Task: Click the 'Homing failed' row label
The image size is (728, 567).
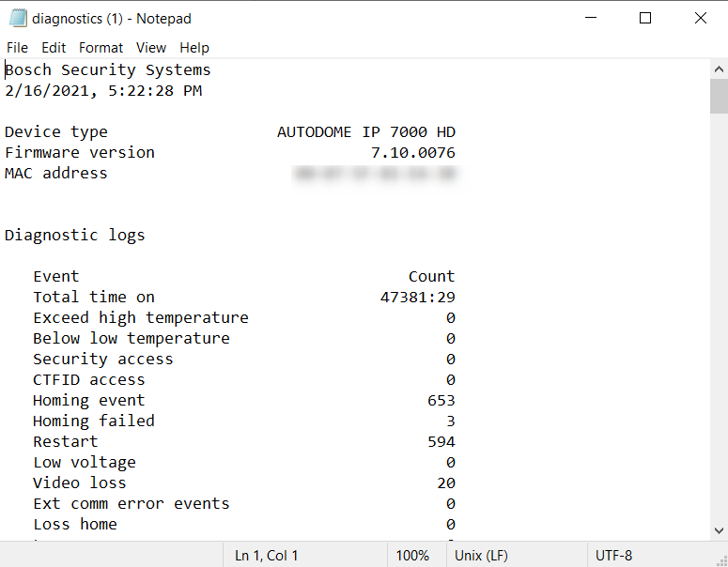Action: (94, 421)
